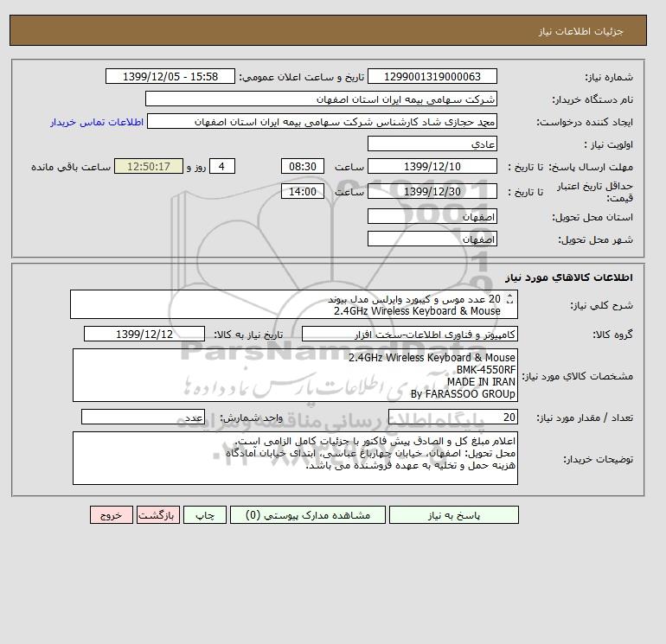The height and width of the screenshot is (644, 666).
Task: Click the price validity date 1399/12/30
Action: click(x=432, y=191)
